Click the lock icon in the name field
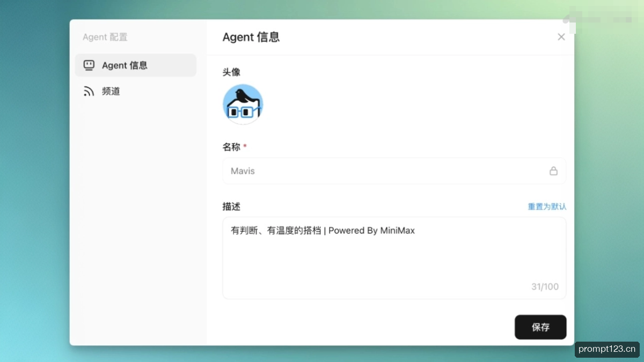Screen dimensions: 644x362 click(x=553, y=171)
